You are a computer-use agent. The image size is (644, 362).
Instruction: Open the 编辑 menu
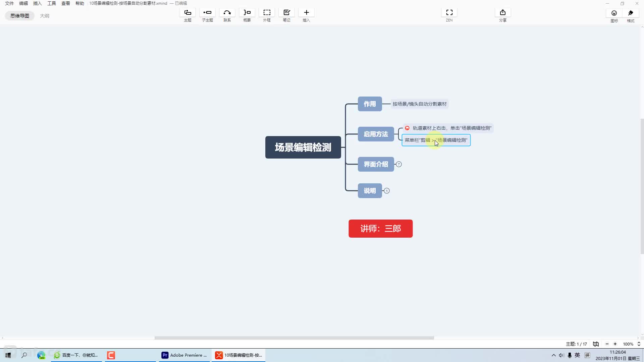tap(23, 3)
